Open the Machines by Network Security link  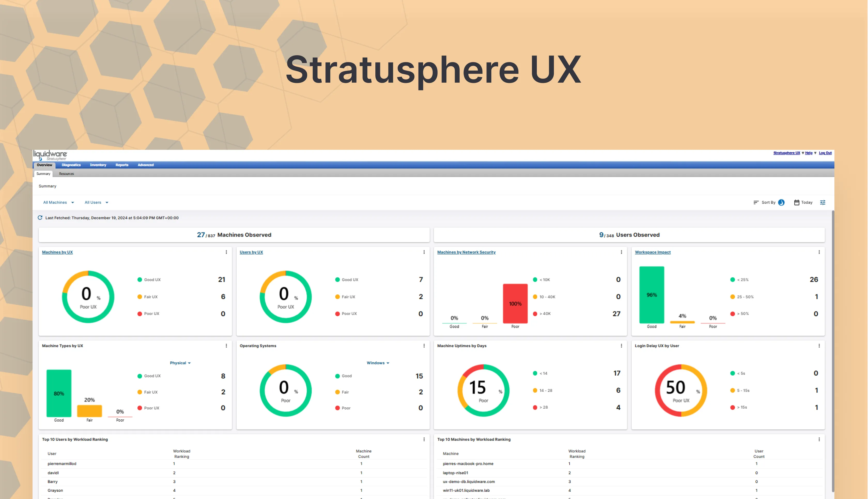[x=466, y=252]
